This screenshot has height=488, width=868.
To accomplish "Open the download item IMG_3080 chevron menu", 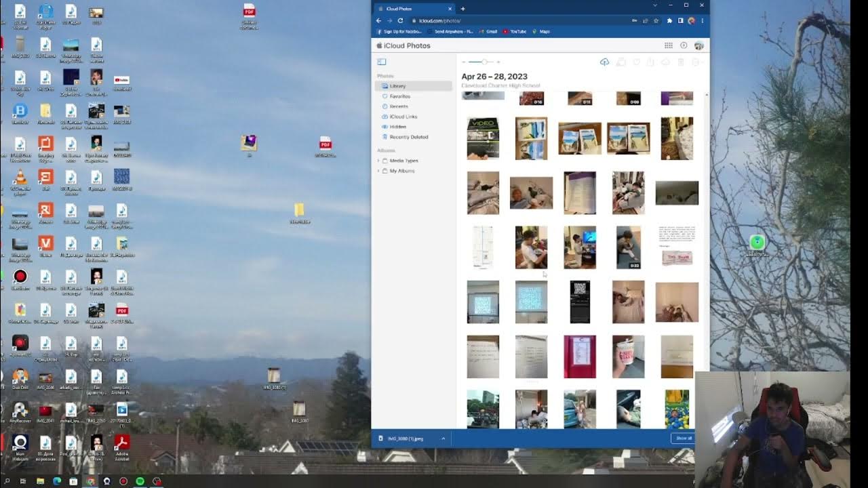I will tap(443, 439).
